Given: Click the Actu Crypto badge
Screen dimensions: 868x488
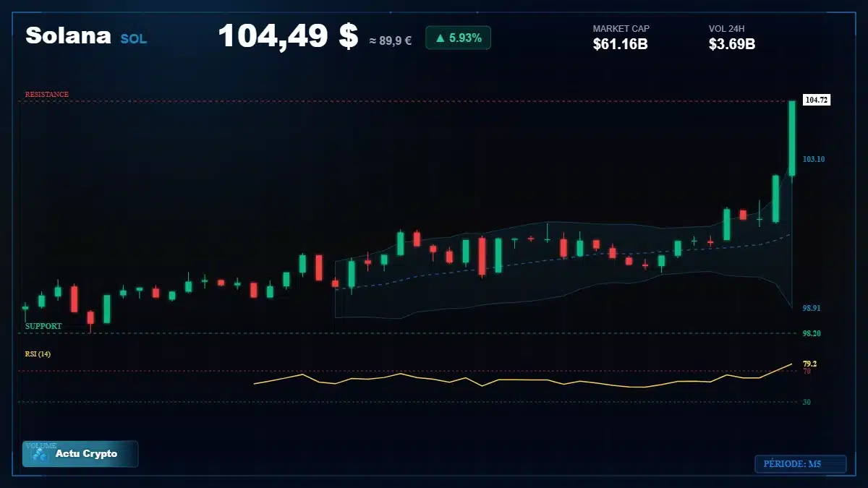Looking at the screenshot, I should point(80,454).
